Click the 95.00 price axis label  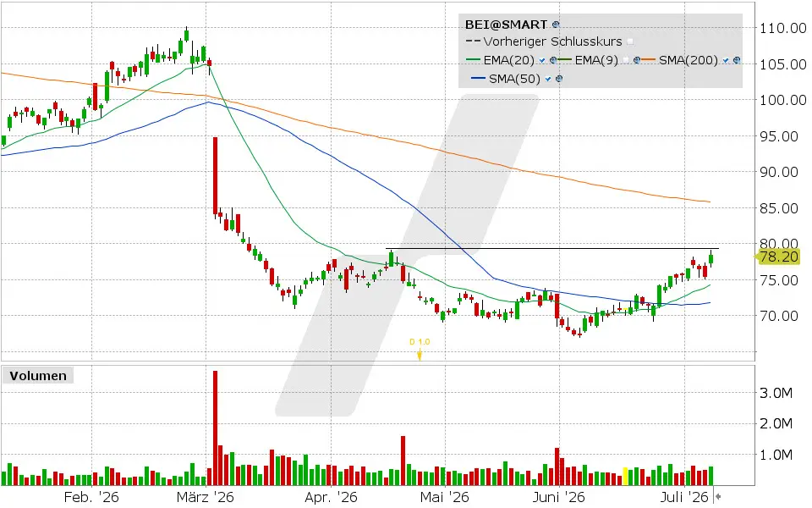779,136
